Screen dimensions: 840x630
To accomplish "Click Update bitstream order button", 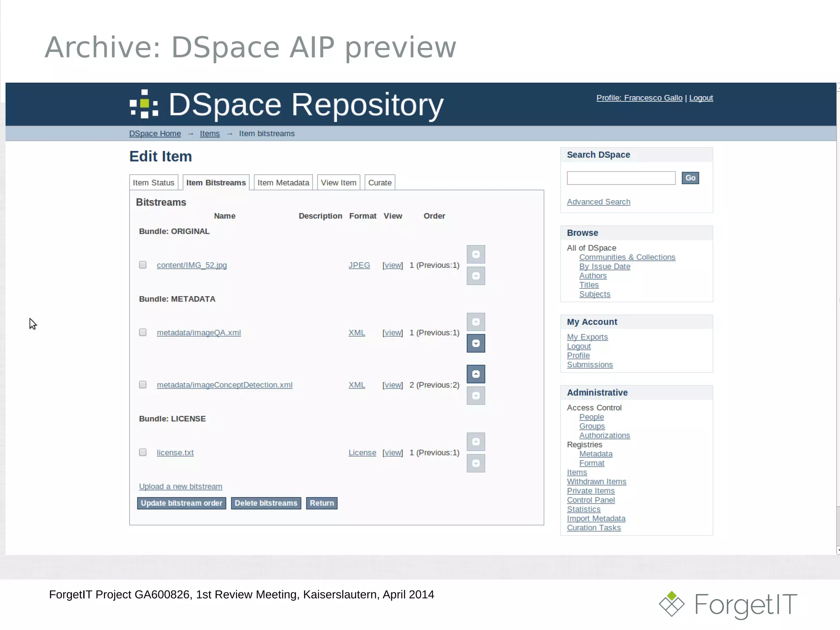I will point(182,503).
